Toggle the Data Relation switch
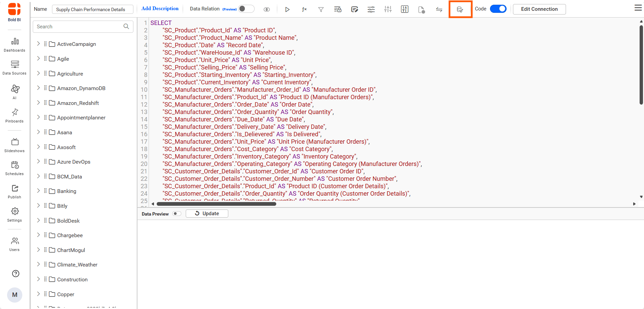The image size is (644, 309). click(x=246, y=9)
